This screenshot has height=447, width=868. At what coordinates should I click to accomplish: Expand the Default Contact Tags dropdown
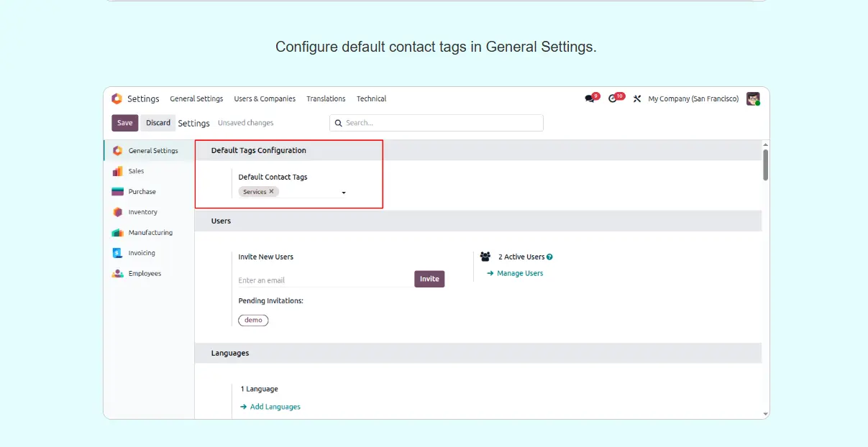tap(344, 193)
